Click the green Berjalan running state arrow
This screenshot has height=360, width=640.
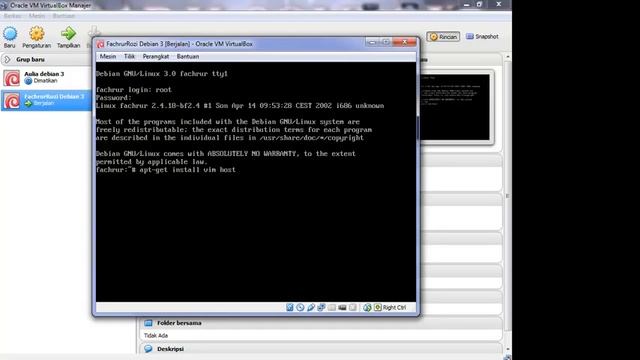[28, 104]
